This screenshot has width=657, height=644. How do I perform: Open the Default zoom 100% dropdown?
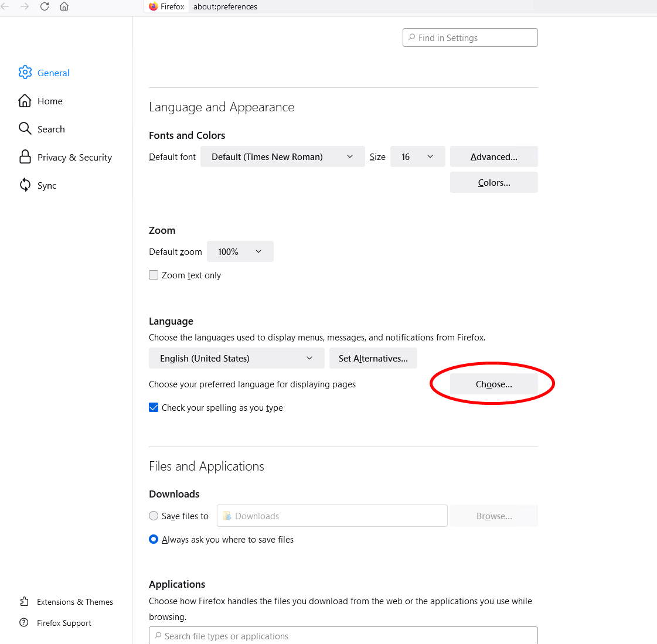[240, 251]
